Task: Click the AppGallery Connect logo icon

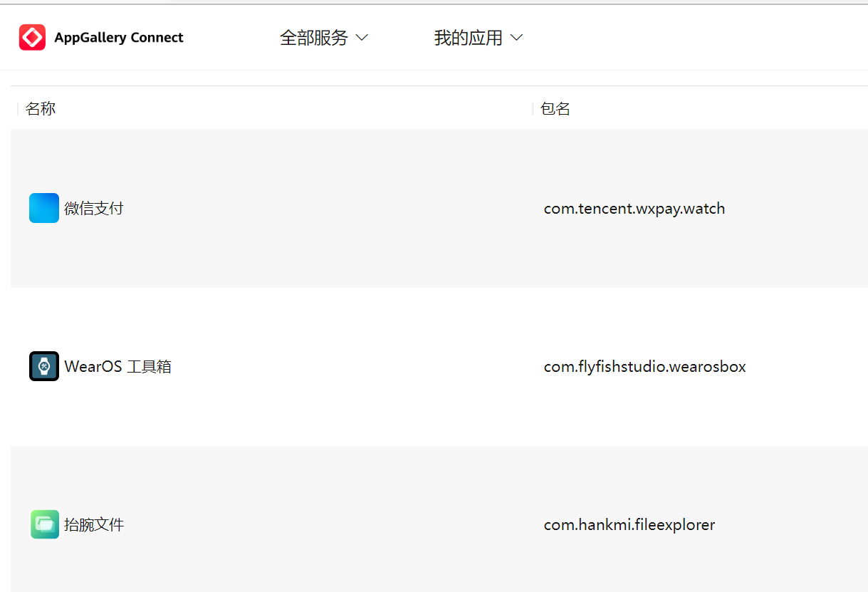Action: (x=32, y=37)
